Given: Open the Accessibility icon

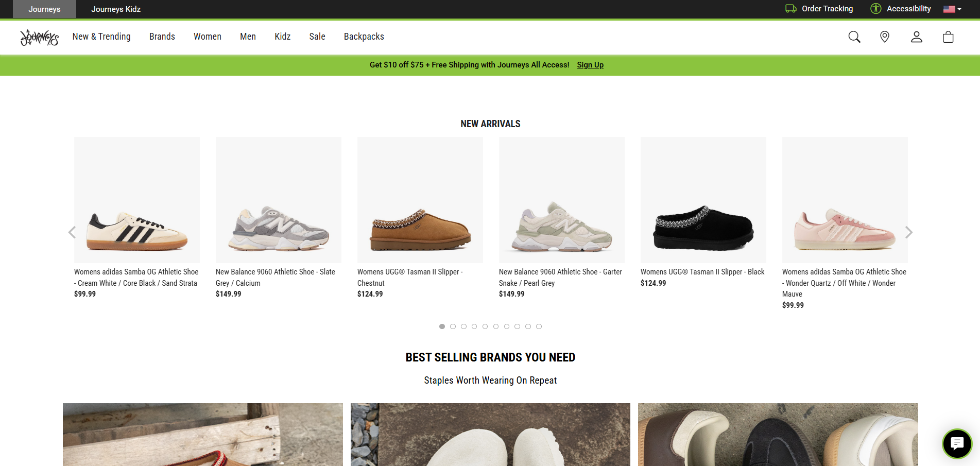Looking at the screenshot, I should [x=875, y=9].
